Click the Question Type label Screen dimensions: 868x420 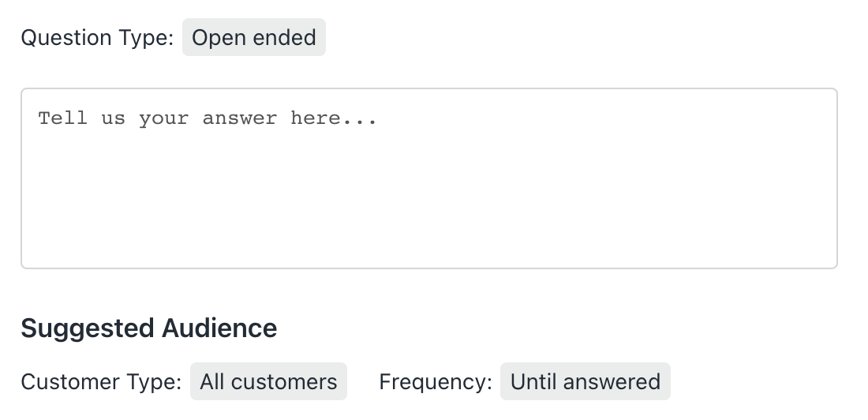97,38
